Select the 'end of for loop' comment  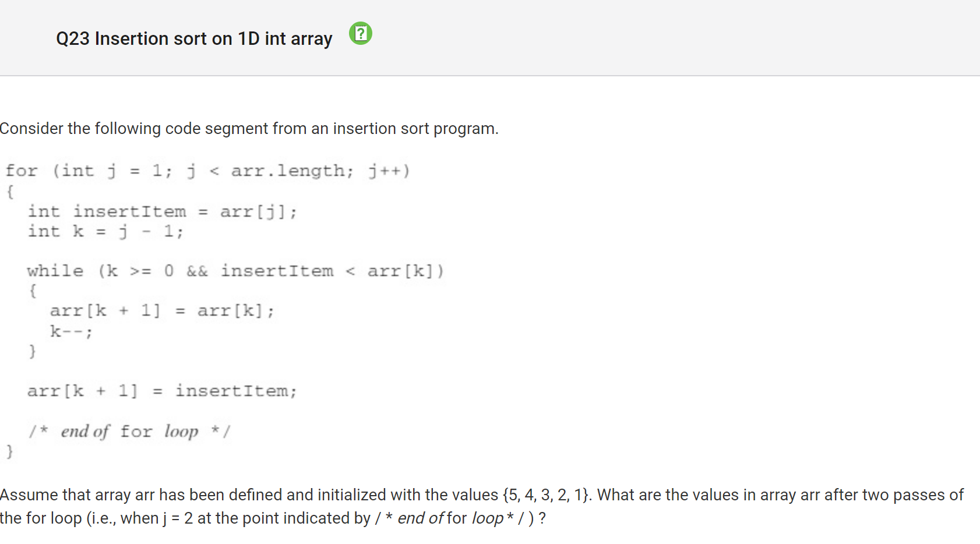(x=130, y=431)
